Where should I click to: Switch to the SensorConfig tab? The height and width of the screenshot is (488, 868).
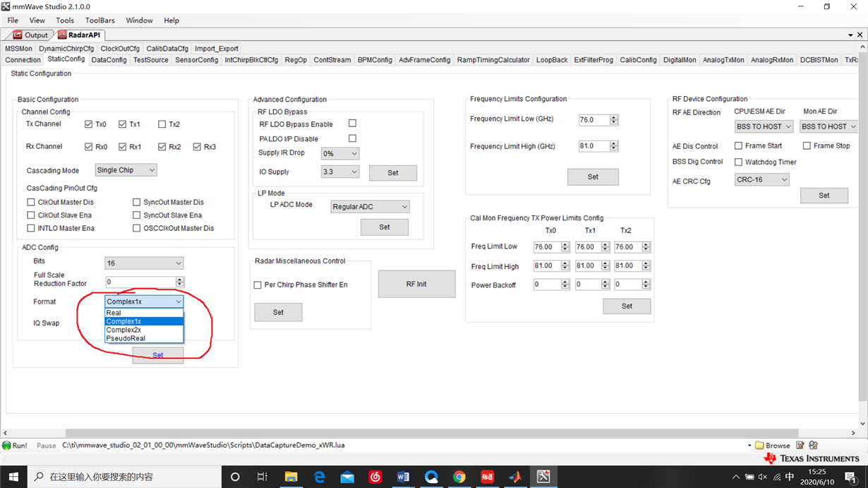point(197,60)
